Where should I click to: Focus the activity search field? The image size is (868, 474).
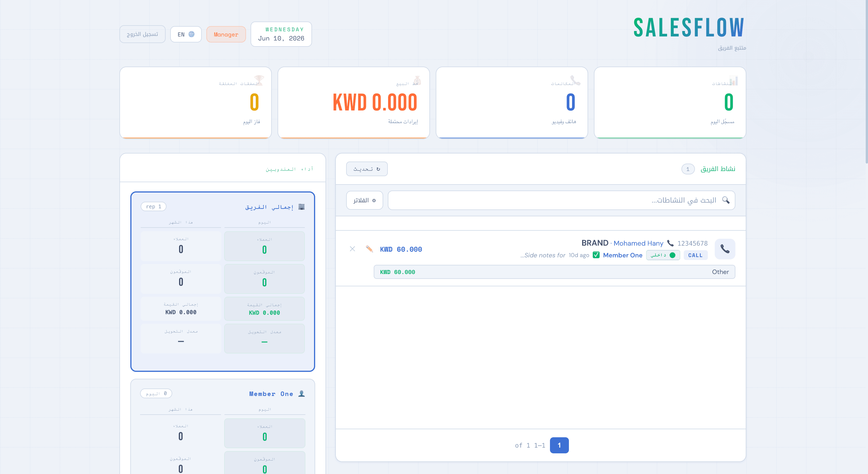tap(561, 200)
